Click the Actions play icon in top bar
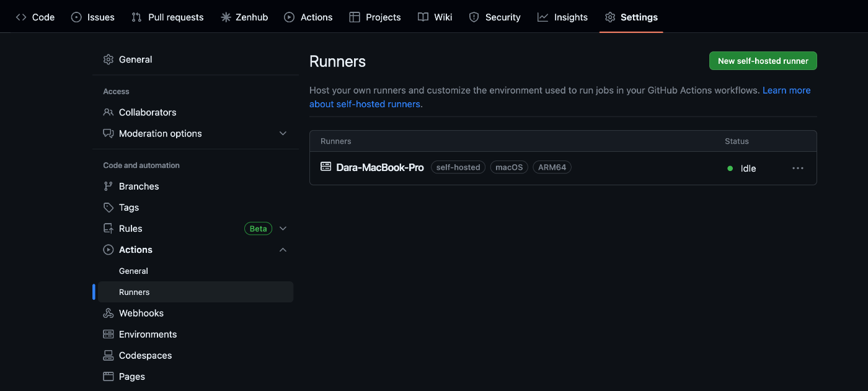 click(290, 17)
